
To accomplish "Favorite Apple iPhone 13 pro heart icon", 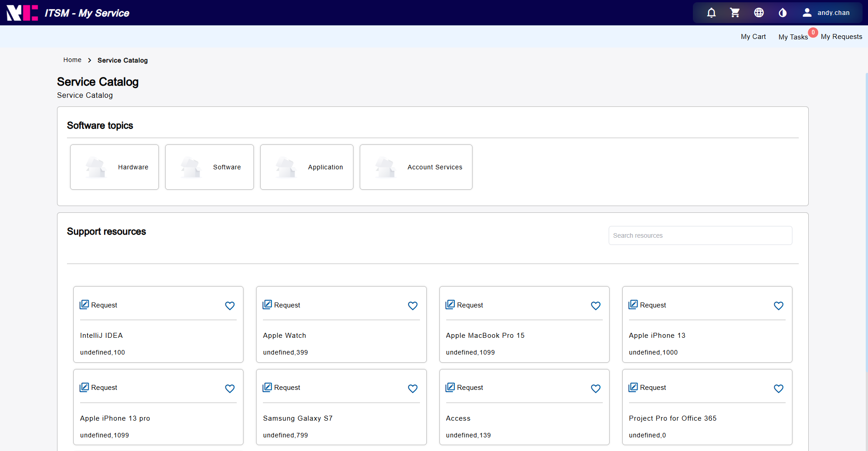I will point(230,389).
